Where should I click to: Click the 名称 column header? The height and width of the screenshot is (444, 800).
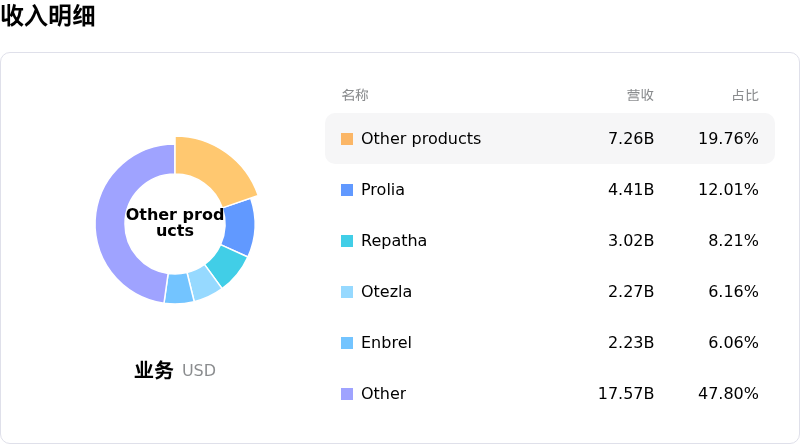(x=355, y=95)
